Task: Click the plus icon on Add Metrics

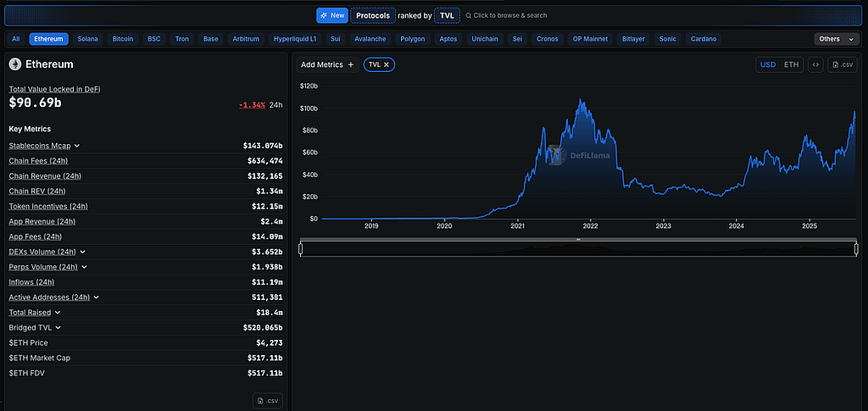Action: [350, 64]
